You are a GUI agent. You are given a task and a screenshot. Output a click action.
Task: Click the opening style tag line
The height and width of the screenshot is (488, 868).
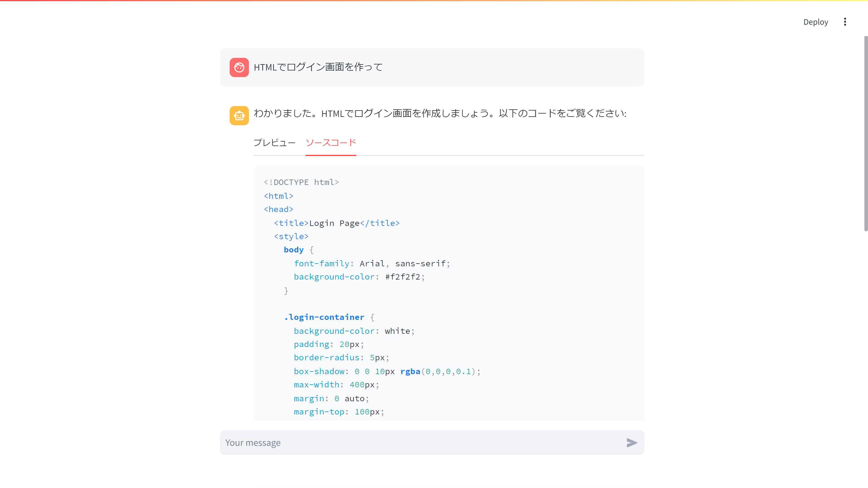pos(291,236)
